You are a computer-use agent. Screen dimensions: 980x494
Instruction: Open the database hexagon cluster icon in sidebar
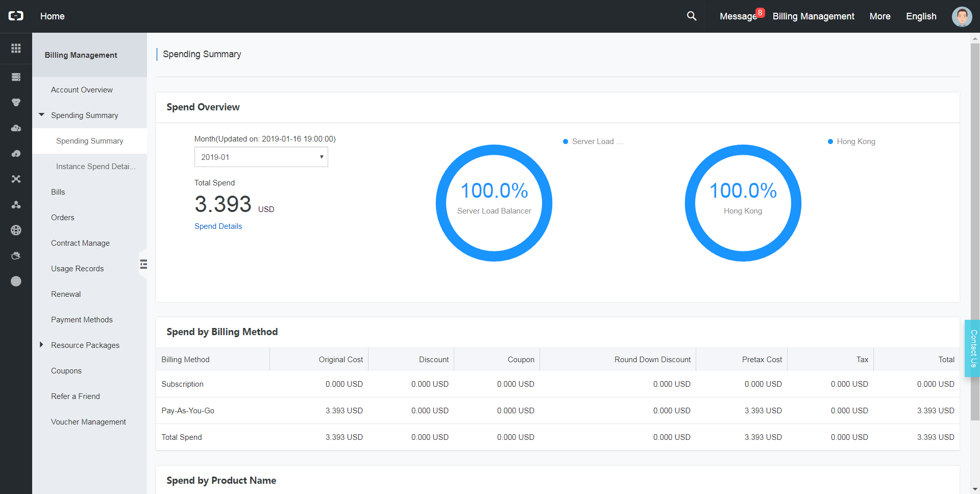tap(16, 103)
